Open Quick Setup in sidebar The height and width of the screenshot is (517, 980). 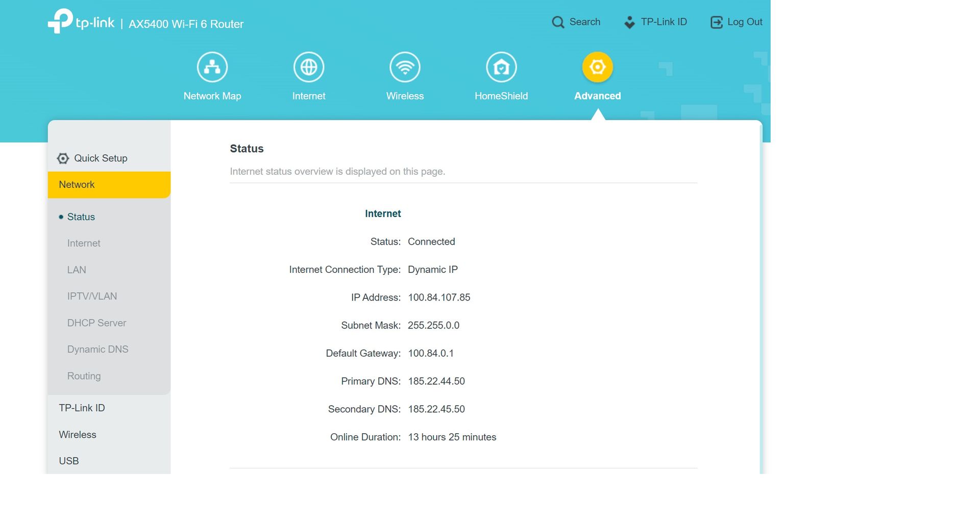click(x=101, y=158)
